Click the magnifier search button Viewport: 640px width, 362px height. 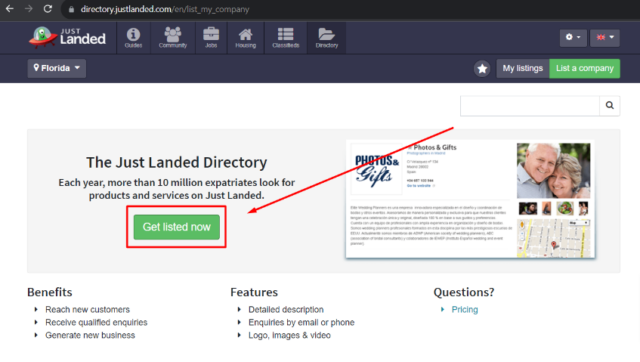609,106
